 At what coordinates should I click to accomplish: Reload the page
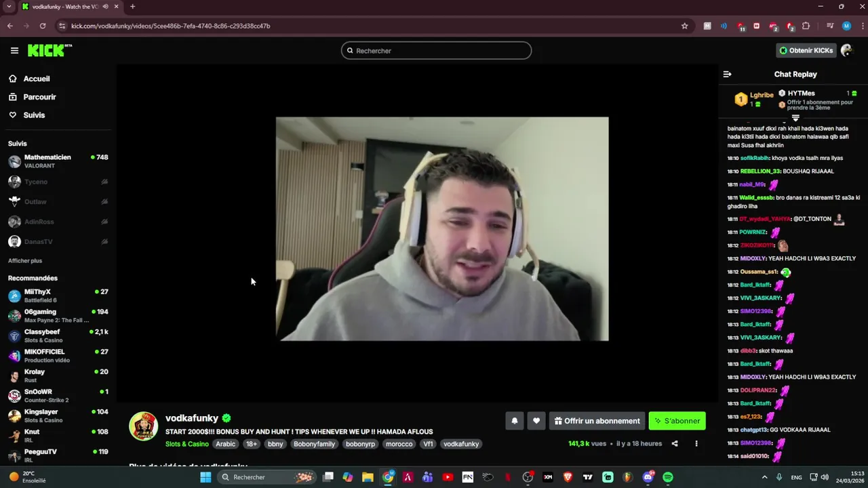pos(43,26)
